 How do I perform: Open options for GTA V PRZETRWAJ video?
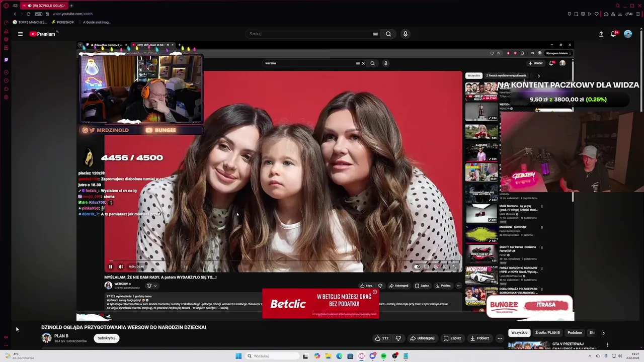click(x=607, y=345)
